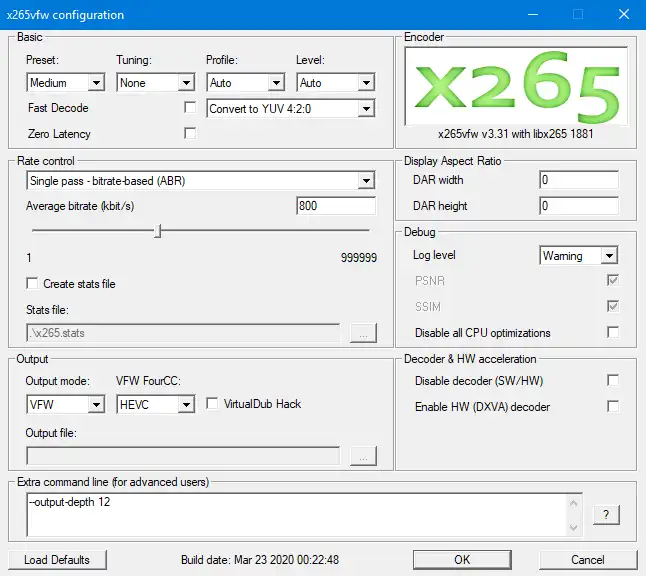Confirm settings with the OK button
The height and width of the screenshot is (576, 646).
tap(462, 560)
